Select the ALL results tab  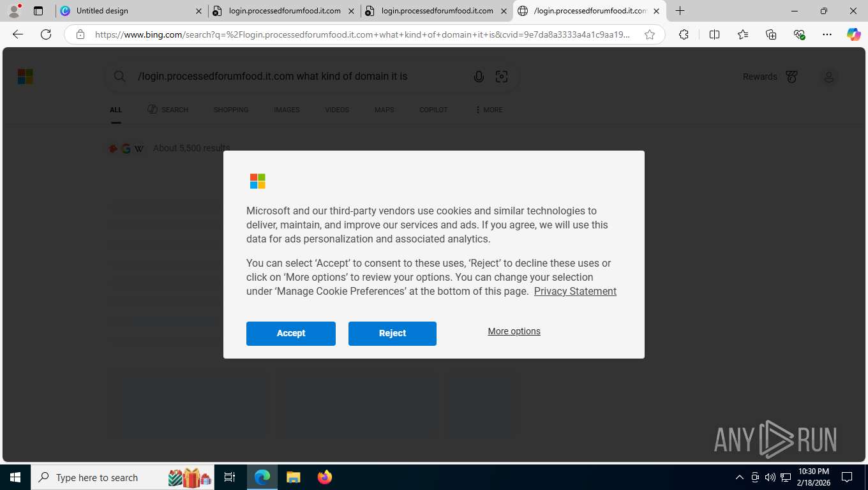(116, 110)
